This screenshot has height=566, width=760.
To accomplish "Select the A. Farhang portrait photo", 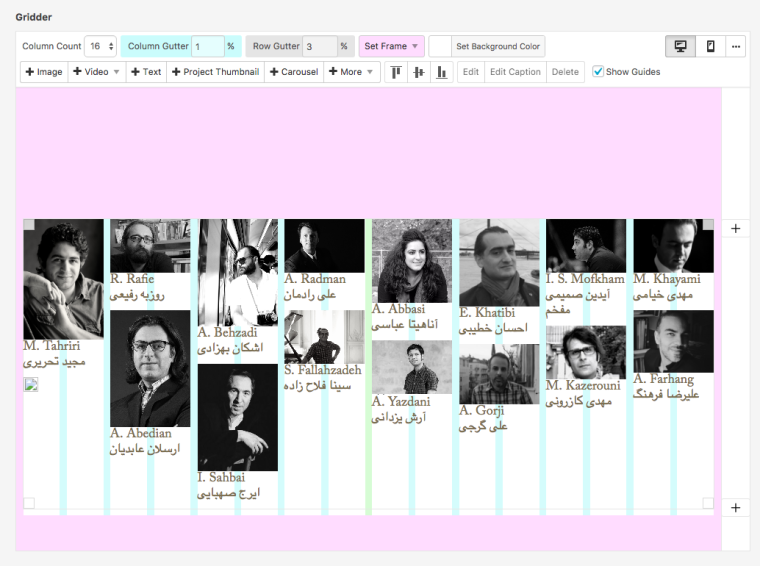I will (x=673, y=341).
